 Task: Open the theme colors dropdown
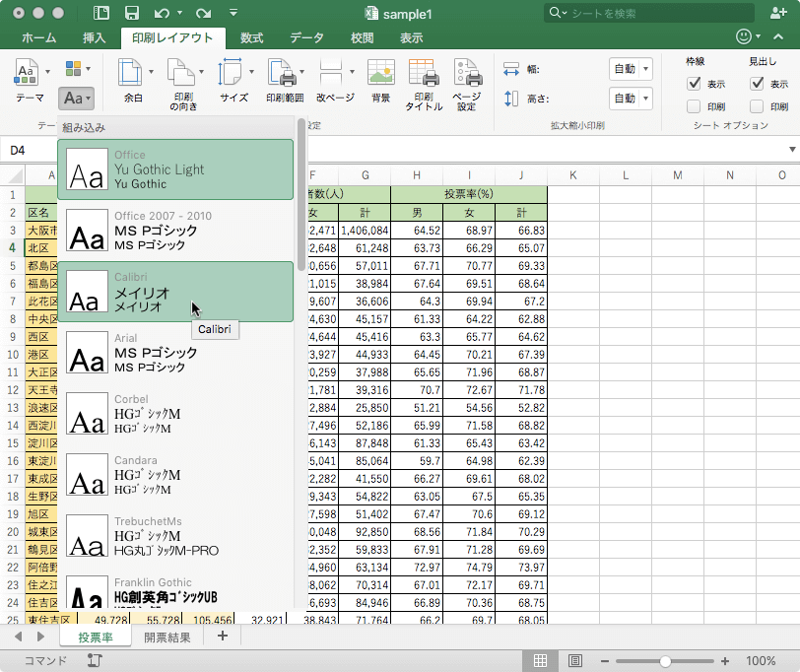77,69
